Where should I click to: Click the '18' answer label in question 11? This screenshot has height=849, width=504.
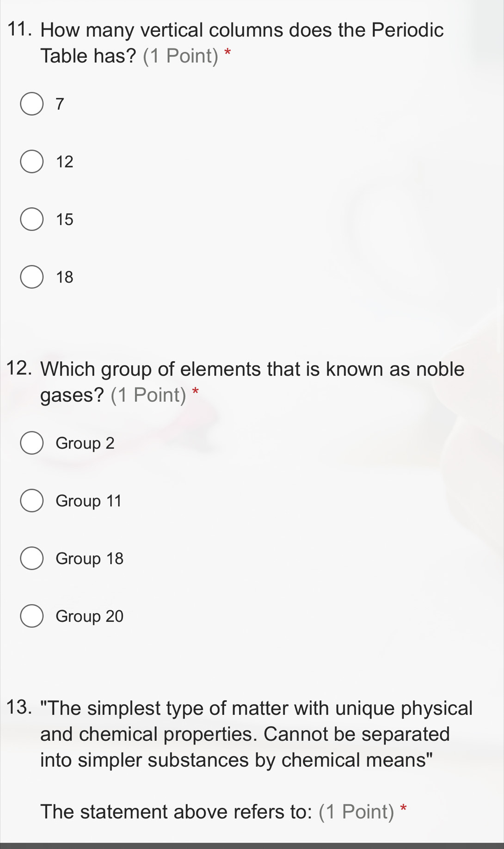[x=65, y=277]
